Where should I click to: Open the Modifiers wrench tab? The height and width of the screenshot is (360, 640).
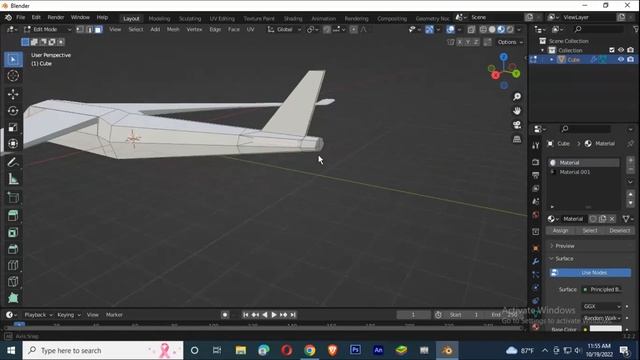536,261
